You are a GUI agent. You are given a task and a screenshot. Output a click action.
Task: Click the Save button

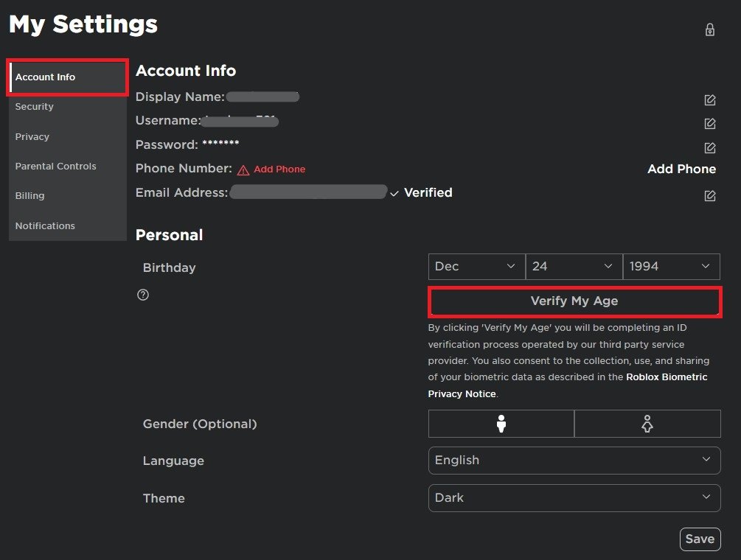(700, 539)
